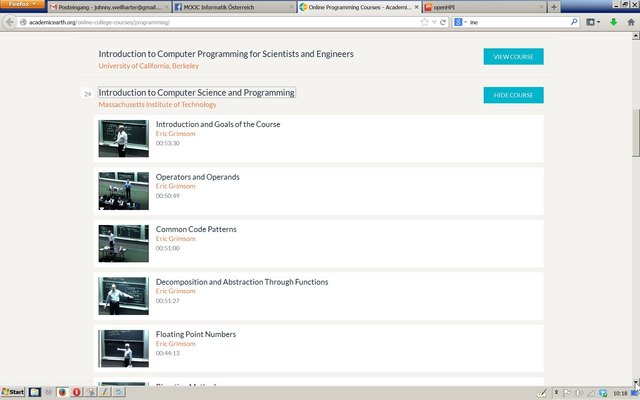Image resolution: width=640 pixels, height=400 pixels.
Task: Reload the current page
Action: pyautogui.click(x=443, y=22)
